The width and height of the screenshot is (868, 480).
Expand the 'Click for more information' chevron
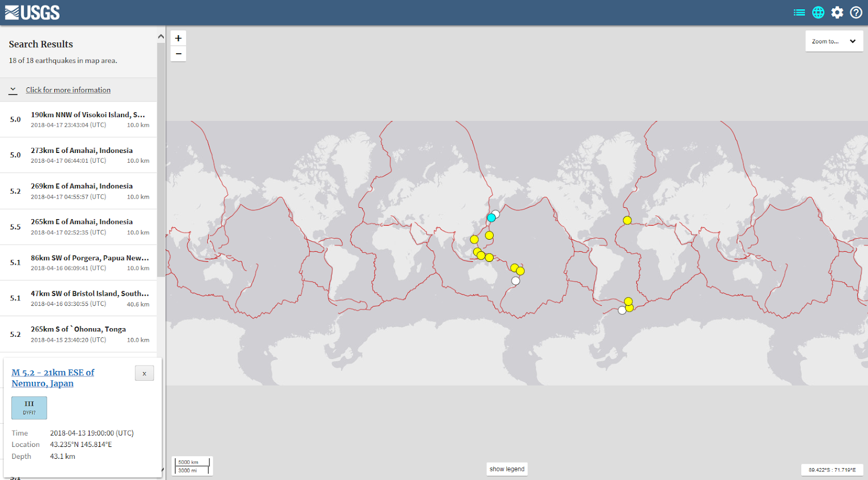13,89
